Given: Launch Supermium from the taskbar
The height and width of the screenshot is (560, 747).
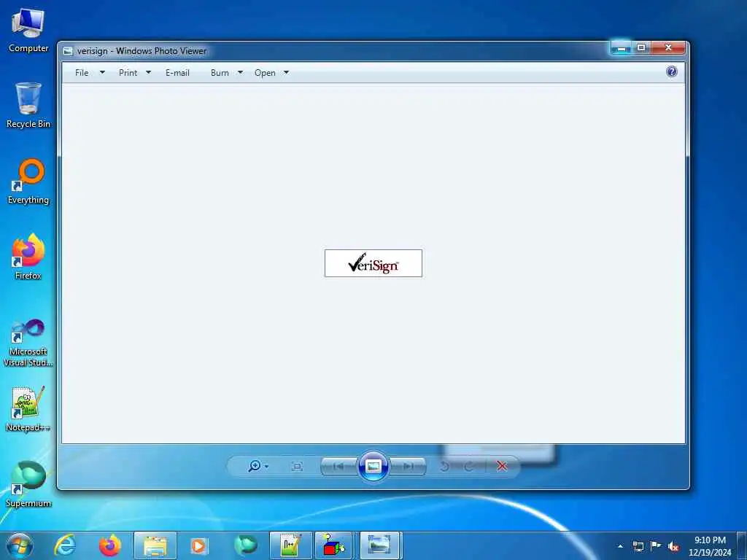Looking at the screenshot, I should pyautogui.click(x=246, y=545).
